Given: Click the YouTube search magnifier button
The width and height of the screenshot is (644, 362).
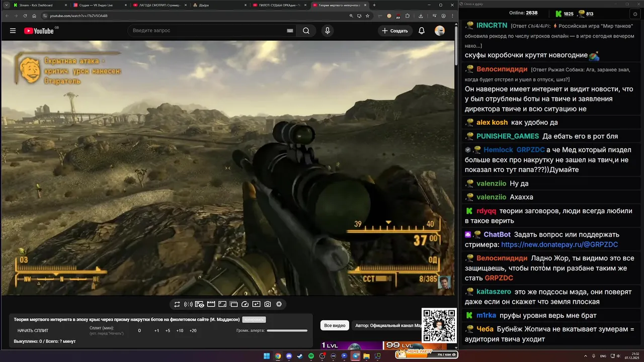Looking at the screenshot, I should [x=306, y=31].
